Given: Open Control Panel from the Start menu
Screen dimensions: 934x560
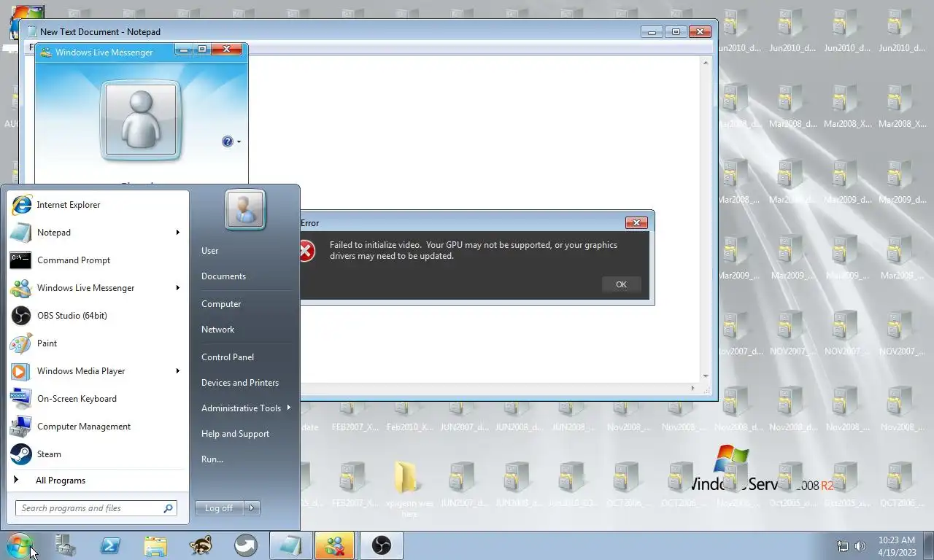Looking at the screenshot, I should tap(228, 357).
